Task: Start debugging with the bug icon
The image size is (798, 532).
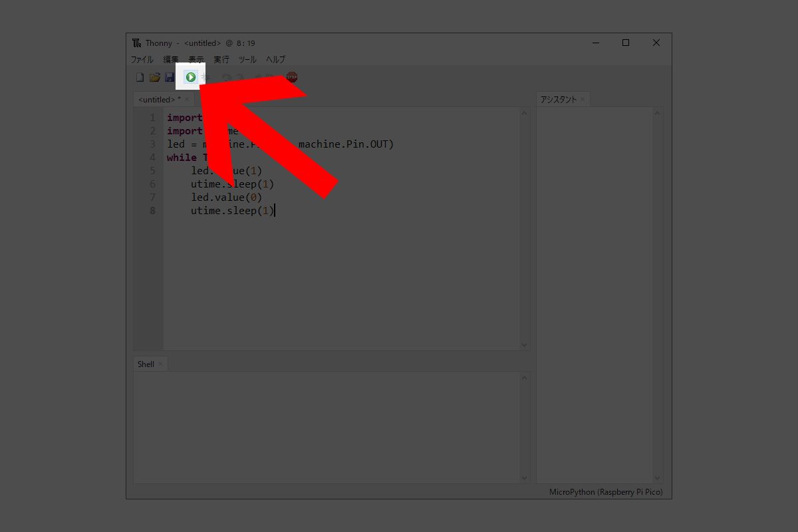Action: pos(205,78)
